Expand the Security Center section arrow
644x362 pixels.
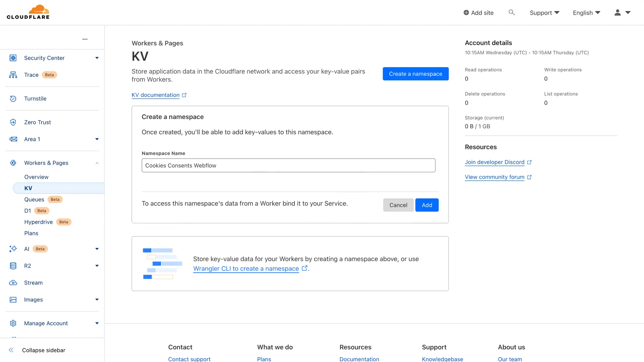97,58
